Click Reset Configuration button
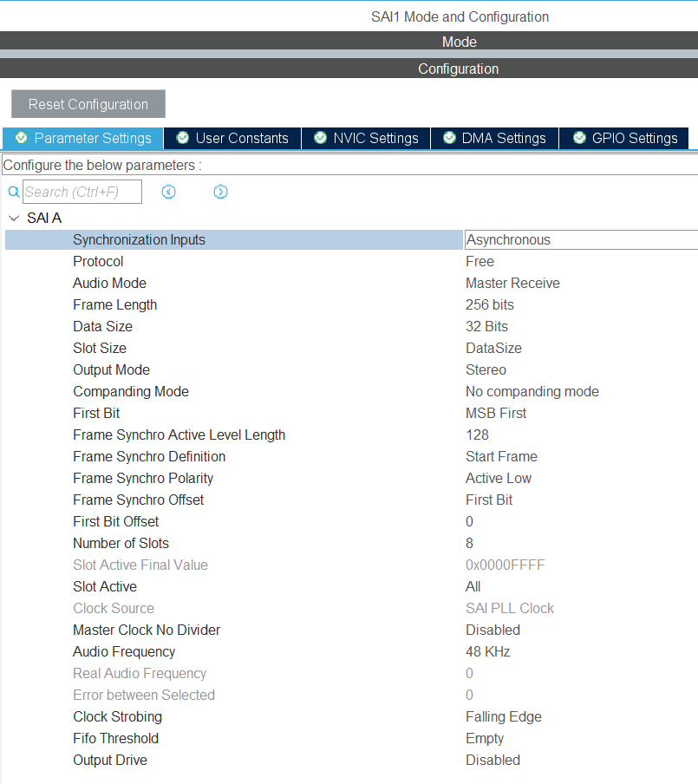698x784 pixels. (x=88, y=104)
